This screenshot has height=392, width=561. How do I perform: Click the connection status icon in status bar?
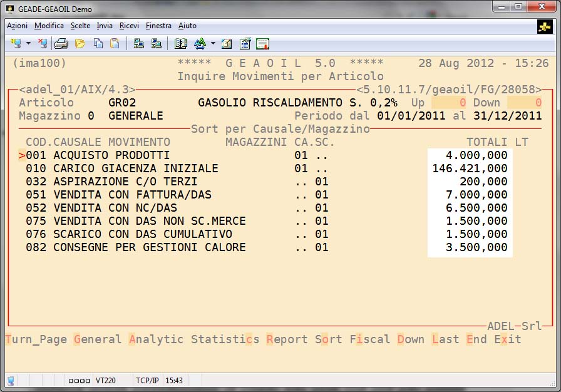(11, 380)
